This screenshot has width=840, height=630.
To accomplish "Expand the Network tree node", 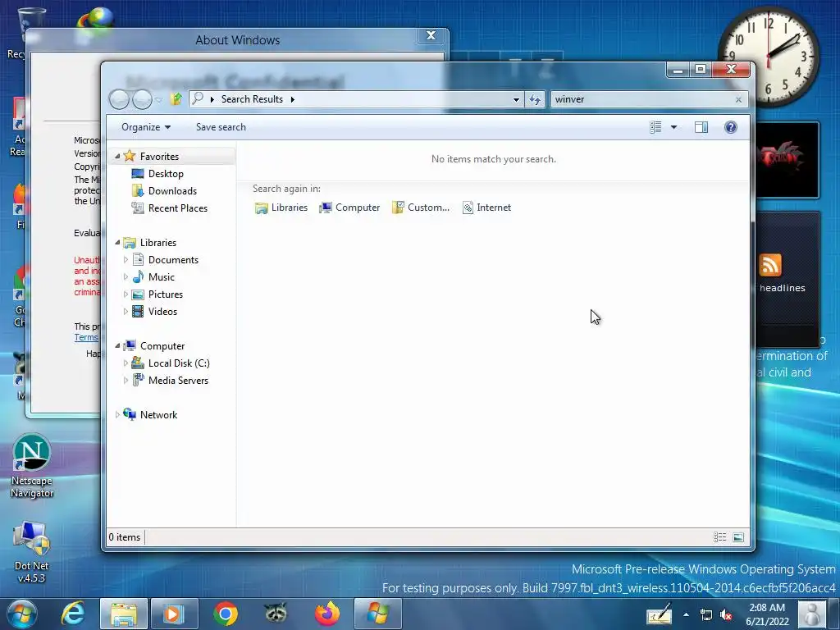I will 117,414.
